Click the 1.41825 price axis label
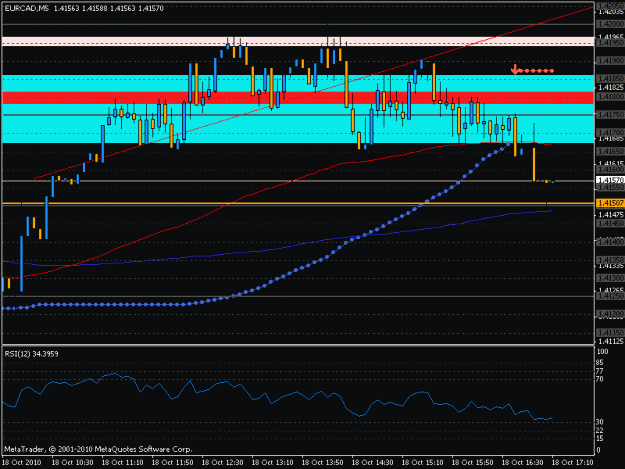 coord(611,87)
